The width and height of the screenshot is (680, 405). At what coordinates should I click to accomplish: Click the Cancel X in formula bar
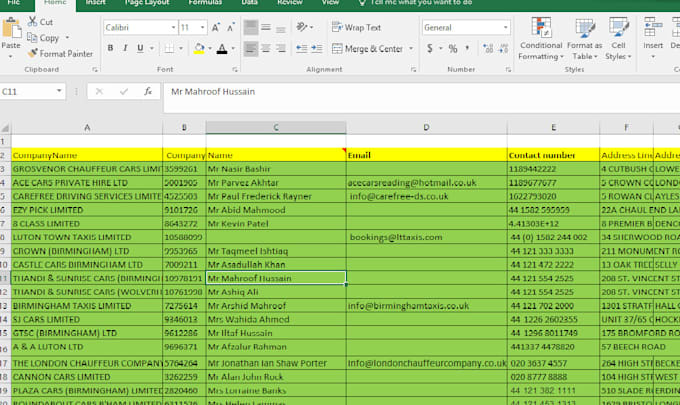99,91
